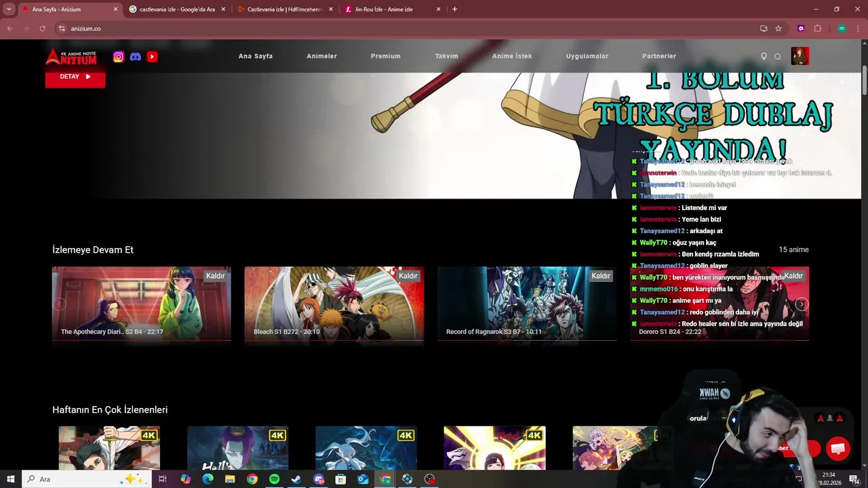Remove The Apothecary Diaries with Kaldır
868x488 pixels.
216,276
